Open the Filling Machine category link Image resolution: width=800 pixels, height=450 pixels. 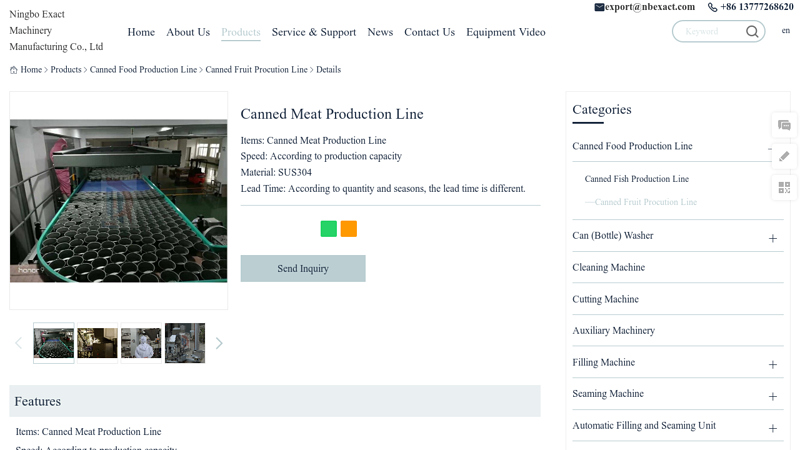tap(604, 362)
